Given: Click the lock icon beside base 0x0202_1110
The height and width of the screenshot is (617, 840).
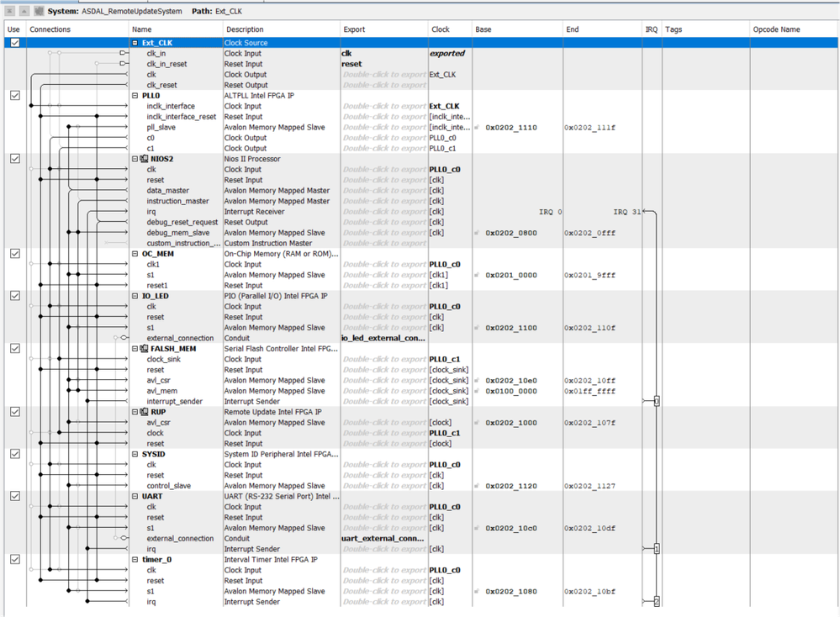Looking at the screenshot, I should tap(476, 128).
